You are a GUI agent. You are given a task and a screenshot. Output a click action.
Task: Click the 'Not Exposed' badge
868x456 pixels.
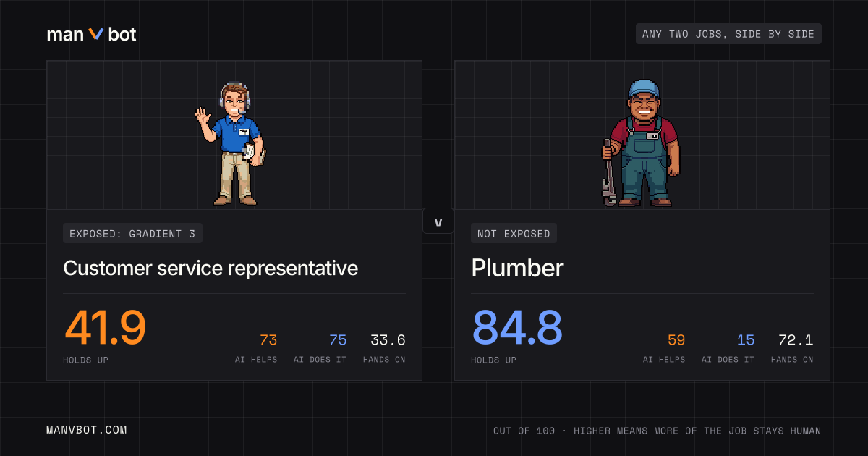[x=514, y=234]
